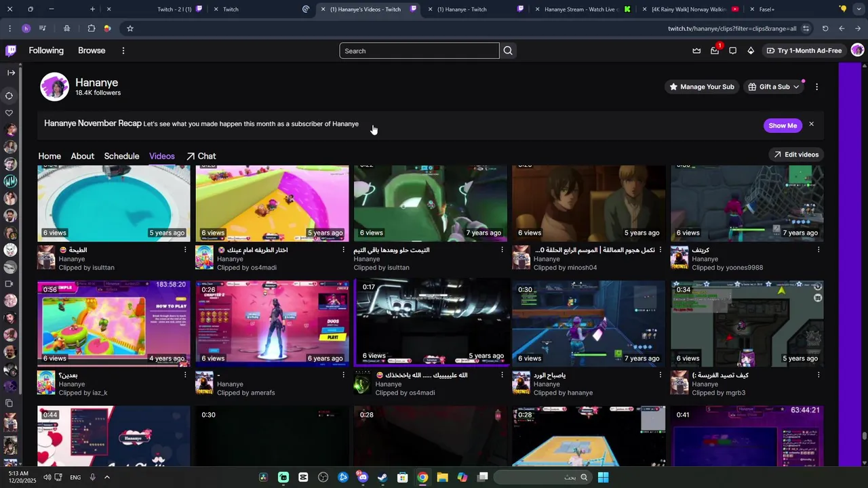
Task: Open the Get Bits diamond icon
Action: (x=751, y=51)
